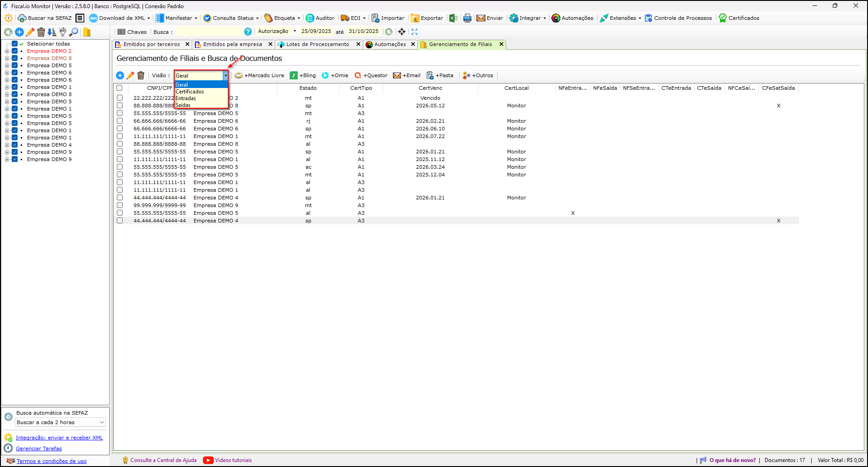868x467 pixels.
Task: Open the Gerenciar Tarefas link
Action: (x=39, y=449)
